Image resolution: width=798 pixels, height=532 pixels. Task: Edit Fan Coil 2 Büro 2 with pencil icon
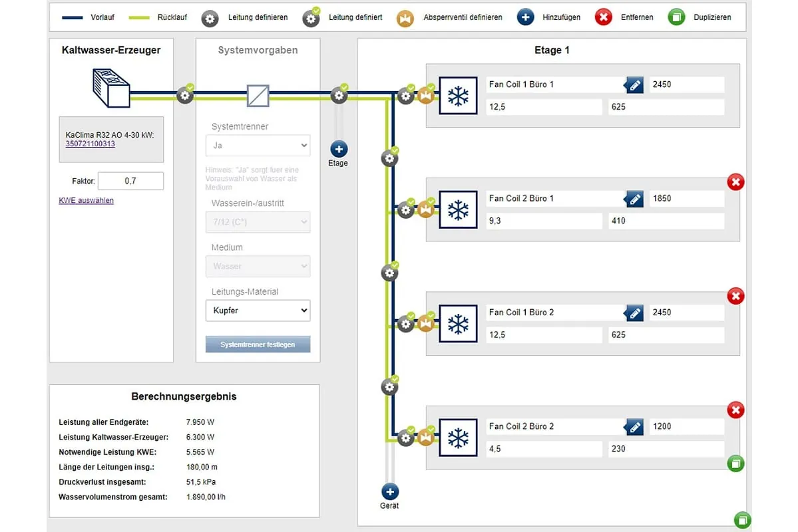634,427
